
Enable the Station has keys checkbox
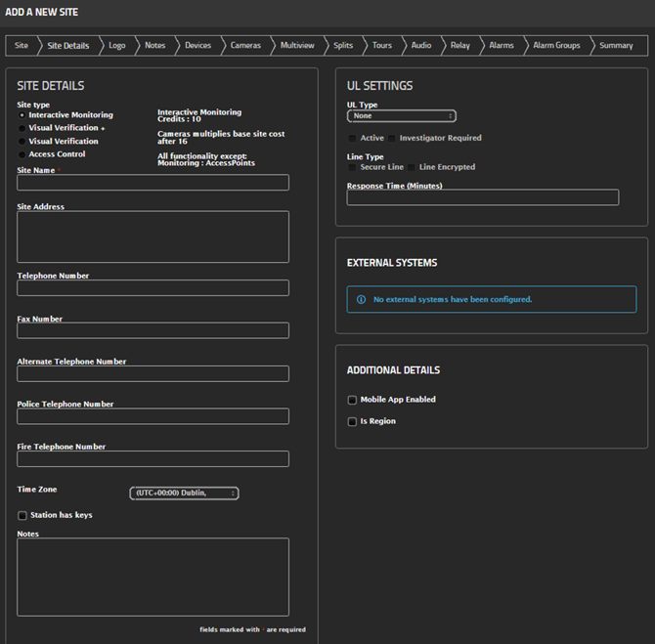pyautogui.click(x=22, y=515)
